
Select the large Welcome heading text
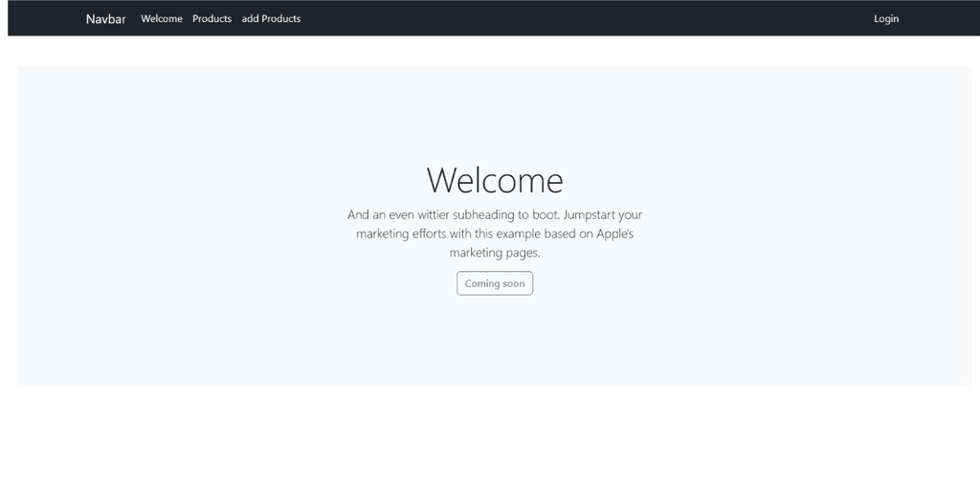495,180
